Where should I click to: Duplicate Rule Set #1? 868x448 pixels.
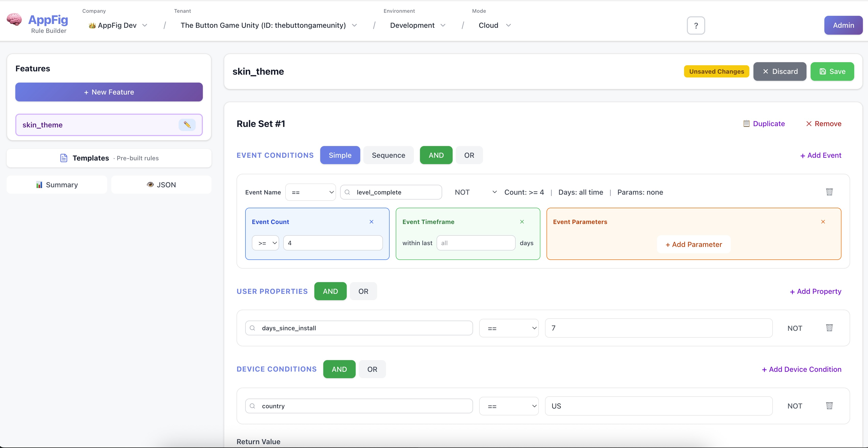tap(764, 124)
